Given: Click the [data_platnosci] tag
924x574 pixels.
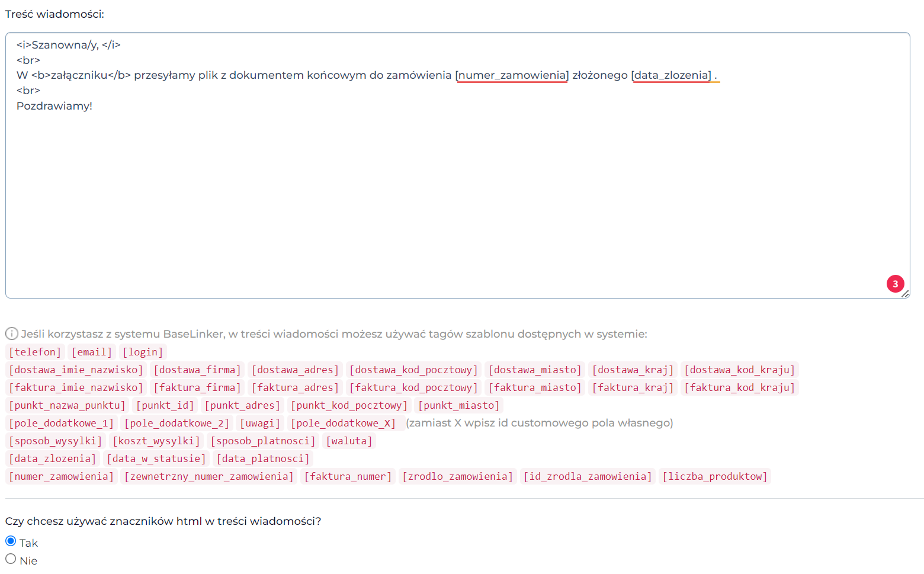Looking at the screenshot, I should (x=262, y=458).
